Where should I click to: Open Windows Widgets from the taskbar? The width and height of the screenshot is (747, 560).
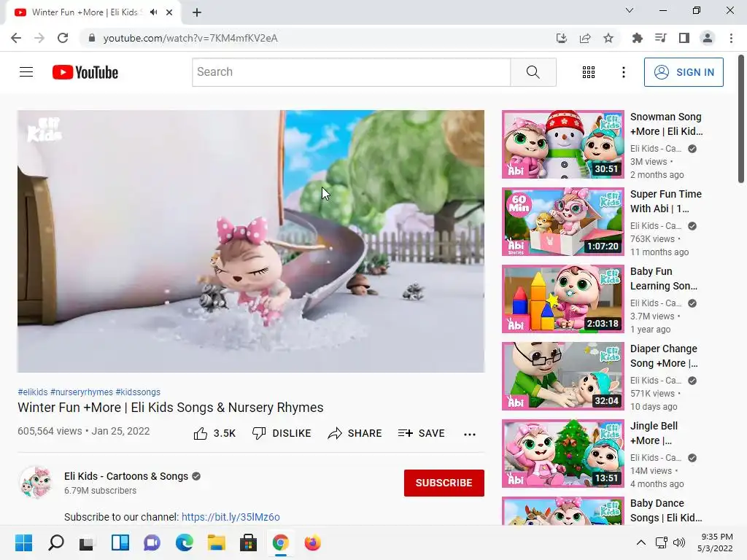[120, 542]
